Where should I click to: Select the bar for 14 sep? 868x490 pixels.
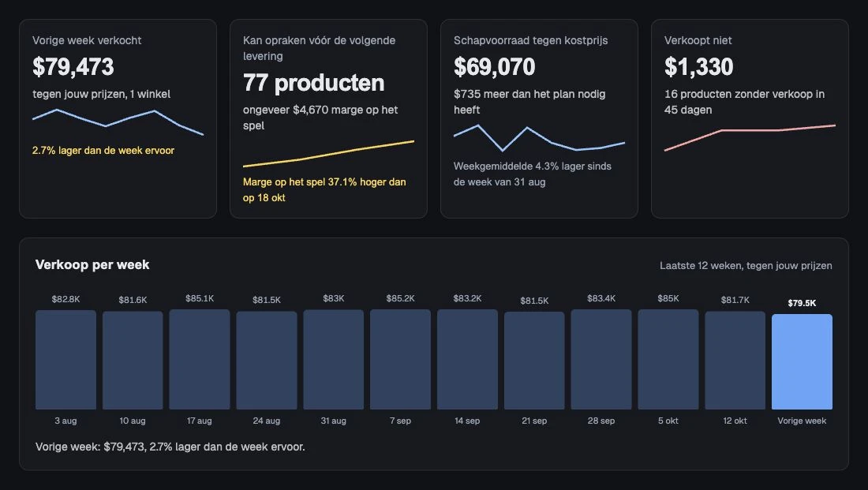pyautogui.click(x=467, y=359)
